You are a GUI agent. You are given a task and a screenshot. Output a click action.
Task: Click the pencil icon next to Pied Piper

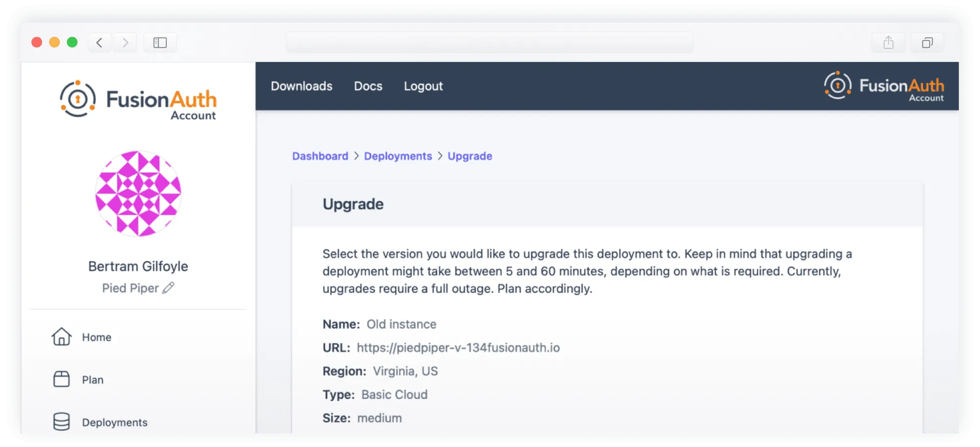pos(168,288)
